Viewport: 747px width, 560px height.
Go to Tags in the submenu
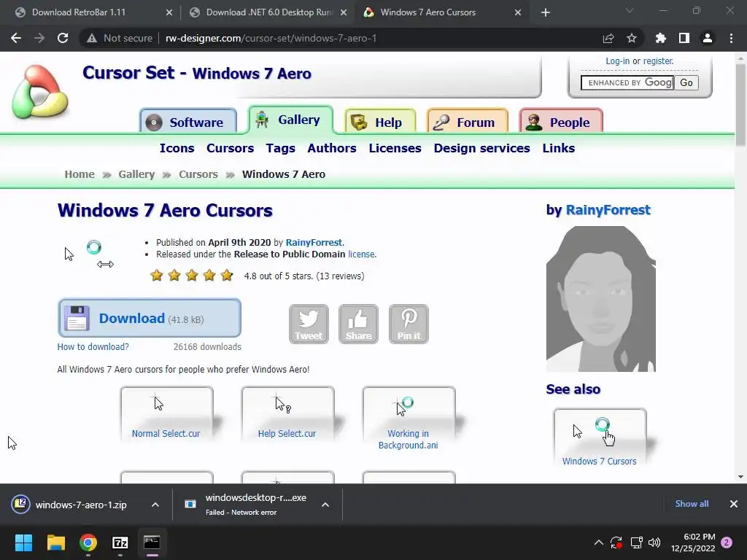(281, 148)
